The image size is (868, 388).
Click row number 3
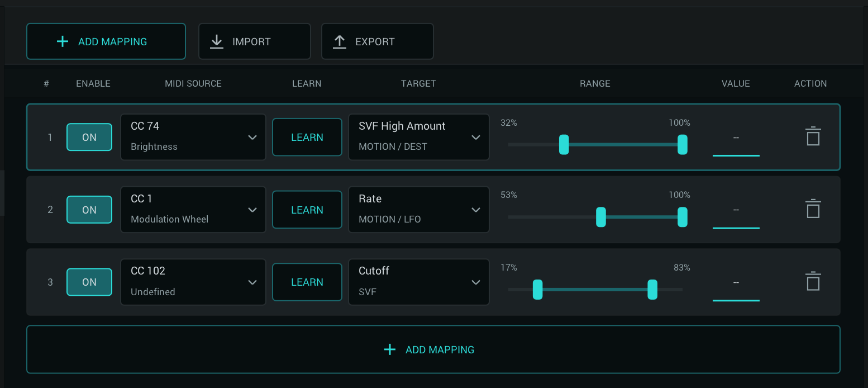pyautogui.click(x=50, y=282)
